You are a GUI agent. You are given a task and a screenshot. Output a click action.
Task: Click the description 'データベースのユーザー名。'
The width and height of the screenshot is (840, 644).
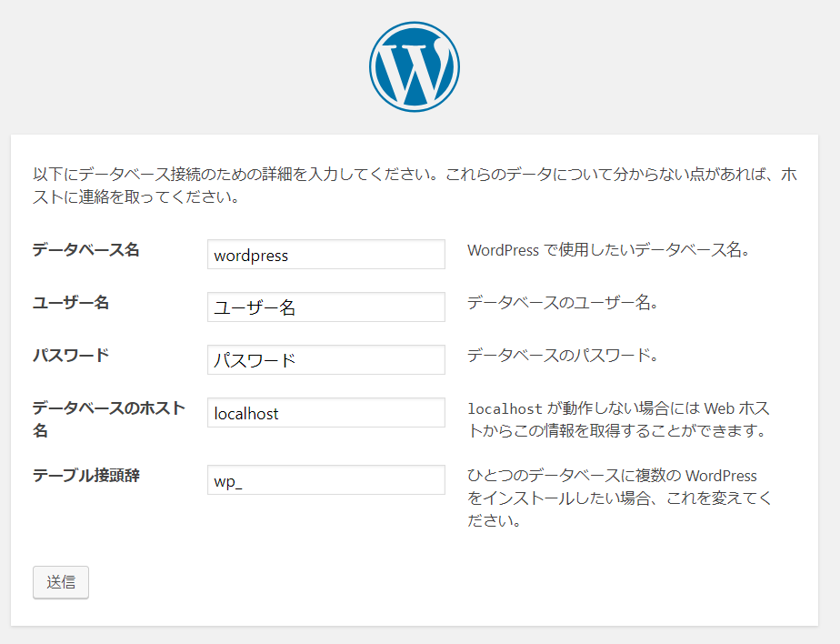pyautogui.click(x=563, y=303)
